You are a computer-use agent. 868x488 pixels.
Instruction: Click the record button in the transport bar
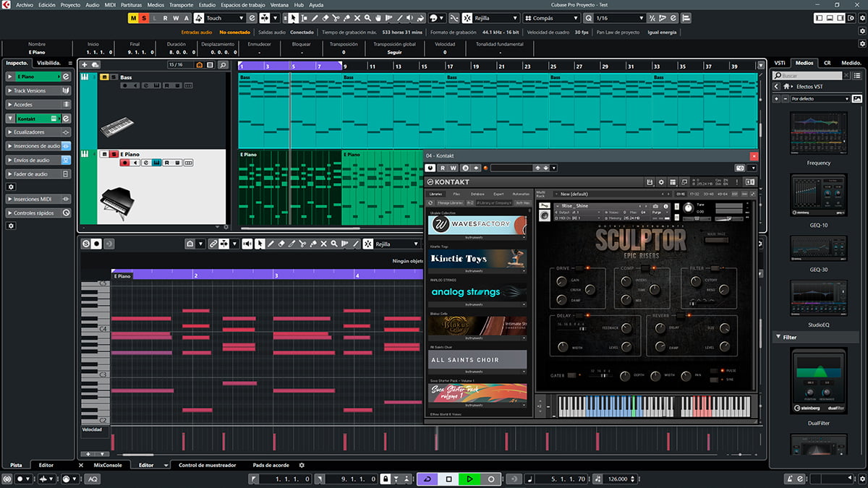[x=491, y=479]
